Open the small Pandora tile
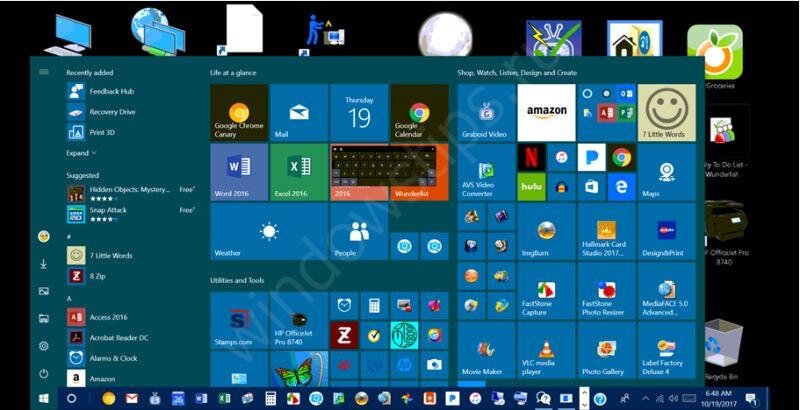The width and height of the screenshot is (800, 410). coord(591,157)
